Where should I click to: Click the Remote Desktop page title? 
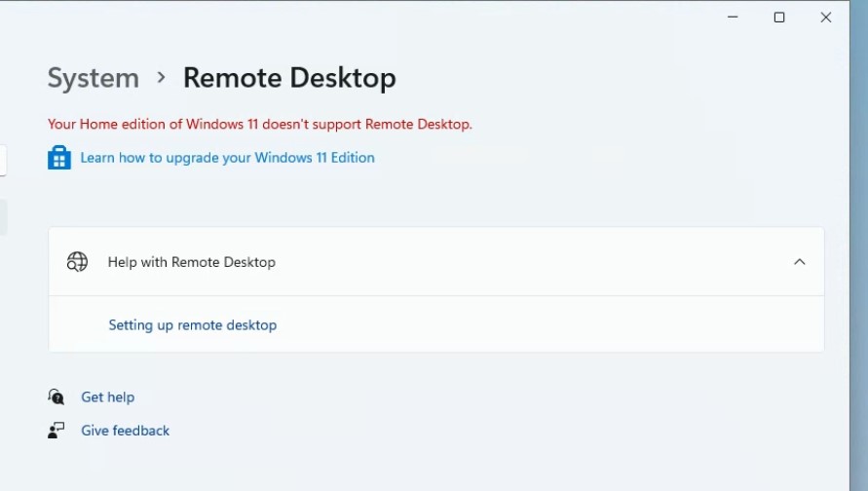pyautogui.click(x=289, y=78)
